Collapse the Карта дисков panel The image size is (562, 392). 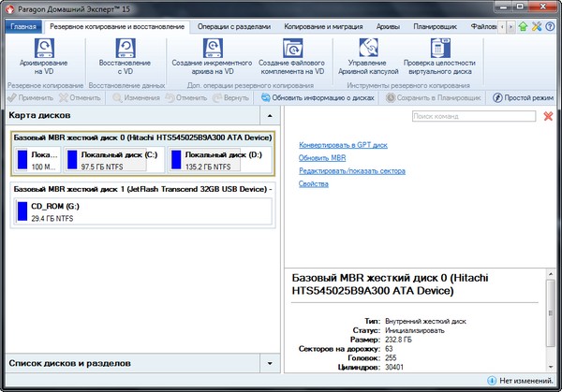(x=270, y=116)
